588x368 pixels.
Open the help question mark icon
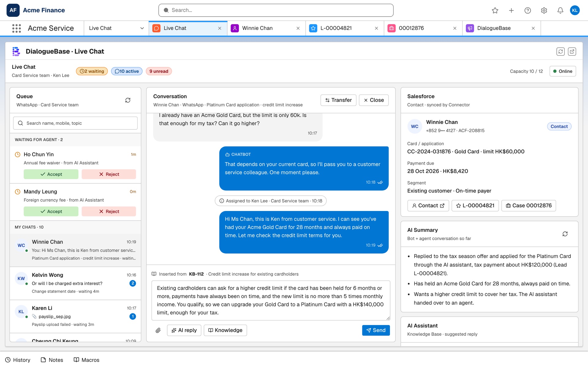(x=527, y=10)
